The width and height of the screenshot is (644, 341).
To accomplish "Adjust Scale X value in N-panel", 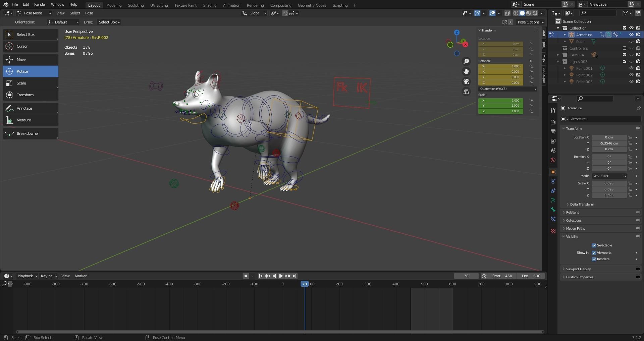I will click(x=501, y=101).
